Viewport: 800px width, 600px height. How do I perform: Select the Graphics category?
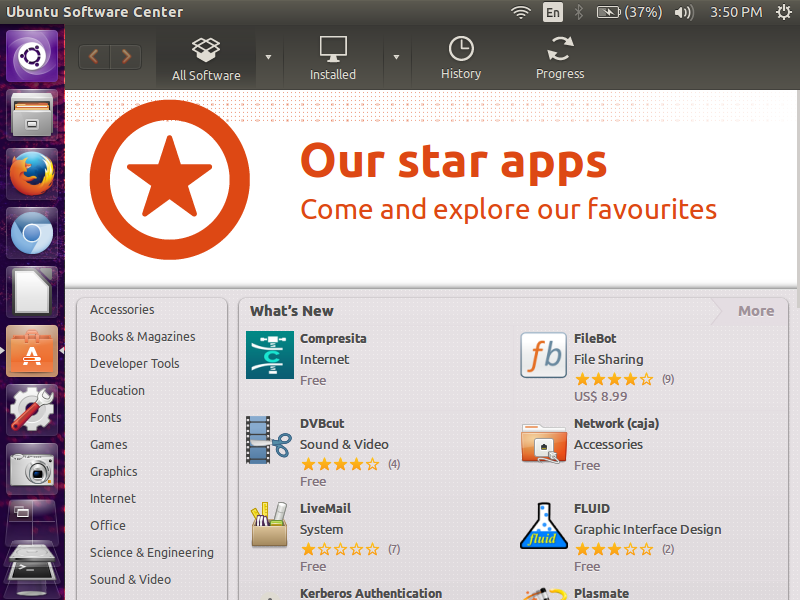(x=114, y=472)
